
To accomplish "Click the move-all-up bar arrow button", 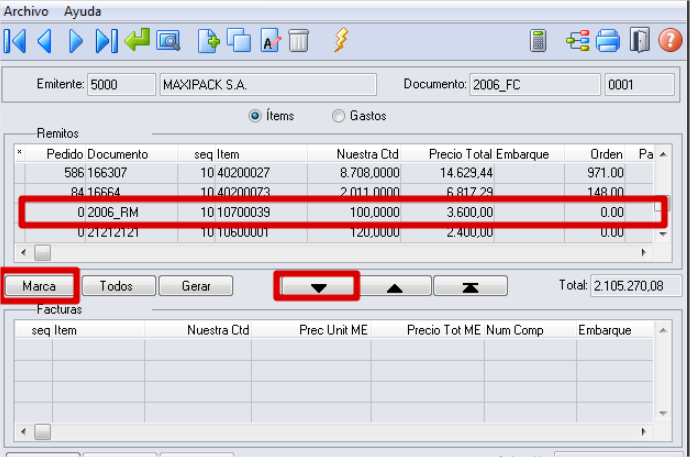I will [470, 286].
